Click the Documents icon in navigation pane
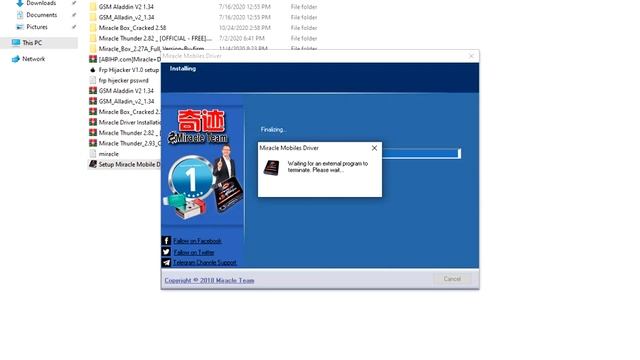The image size is (640, 360). [20, 15]
